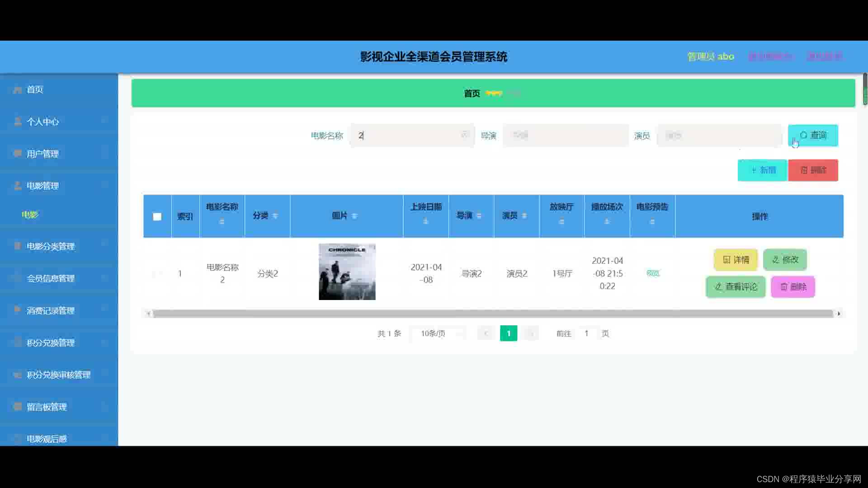
Task: Open 会员信息管理 in the sidebar
Action: coord(51,278)
